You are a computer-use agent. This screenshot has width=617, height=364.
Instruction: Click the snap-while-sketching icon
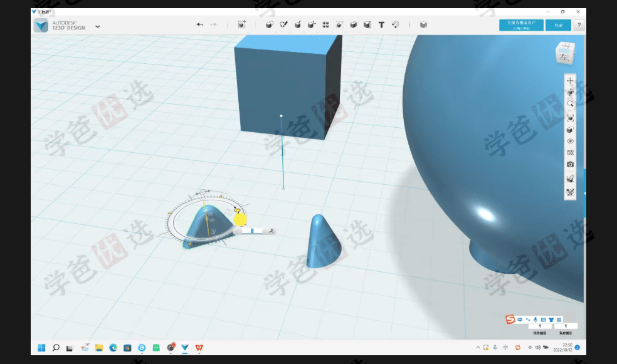click(x=570, y=179)
